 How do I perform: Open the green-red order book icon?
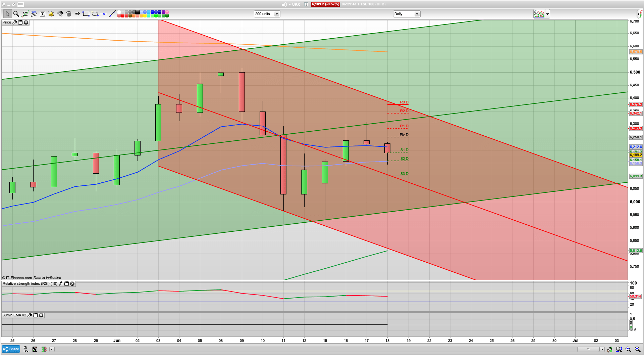pos(44,349)
